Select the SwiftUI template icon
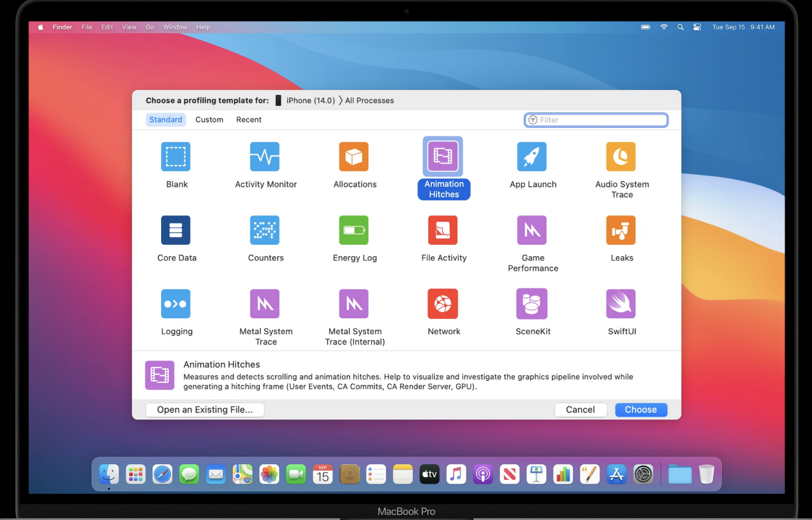The width and height of the screenshot is (812, 520). (621, 304)
